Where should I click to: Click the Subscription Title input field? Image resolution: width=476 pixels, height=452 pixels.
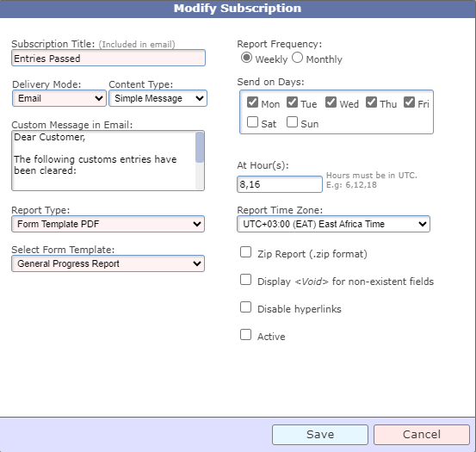108,58
